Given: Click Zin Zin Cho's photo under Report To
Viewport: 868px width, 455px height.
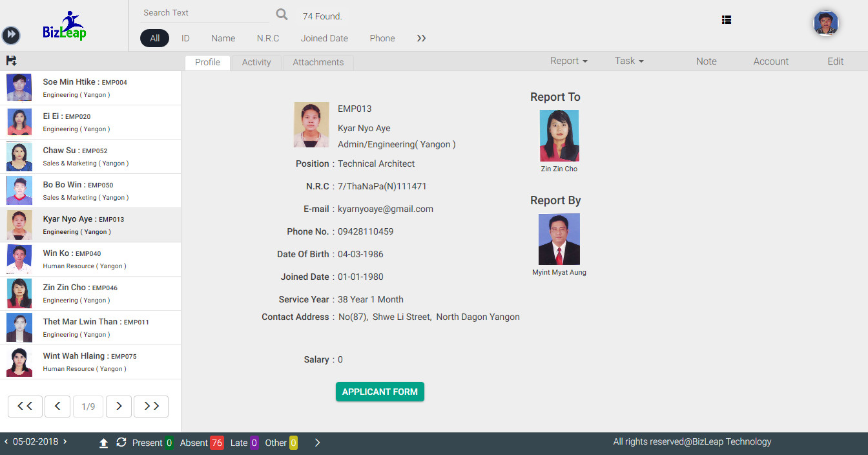Looking at the screenshot, I should pyautogui.click(x=559, y=136).
